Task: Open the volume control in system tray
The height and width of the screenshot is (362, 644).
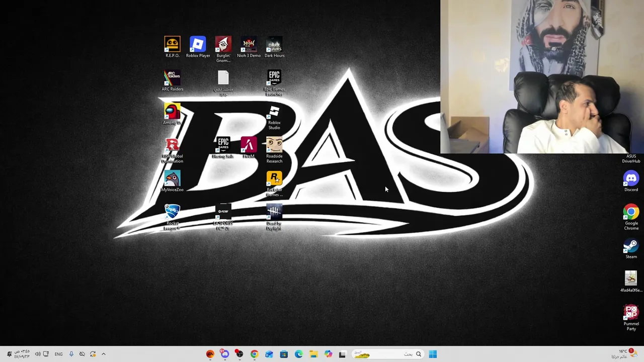Action: [x=37, y=354]
